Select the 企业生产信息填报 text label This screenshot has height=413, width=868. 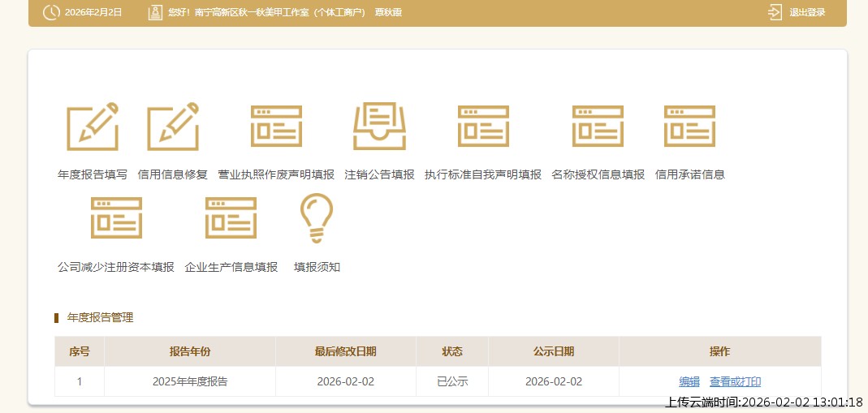[231, 267]
